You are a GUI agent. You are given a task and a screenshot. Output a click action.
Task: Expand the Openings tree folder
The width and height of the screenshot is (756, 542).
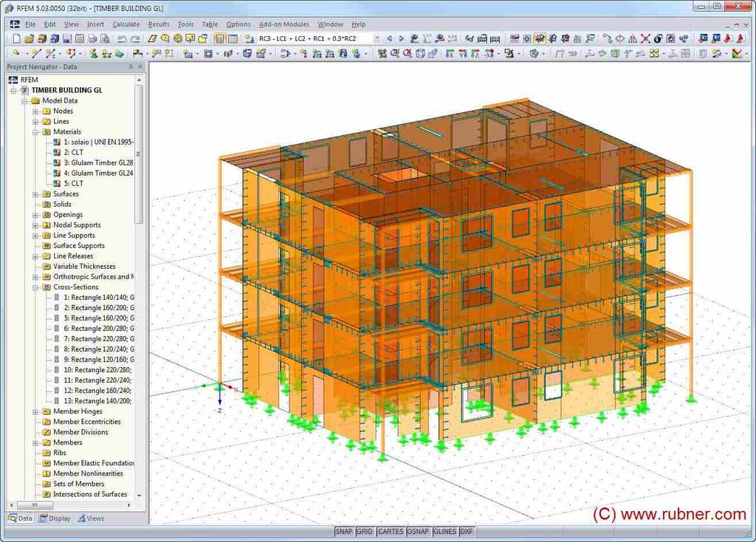[x=35, y=215]
